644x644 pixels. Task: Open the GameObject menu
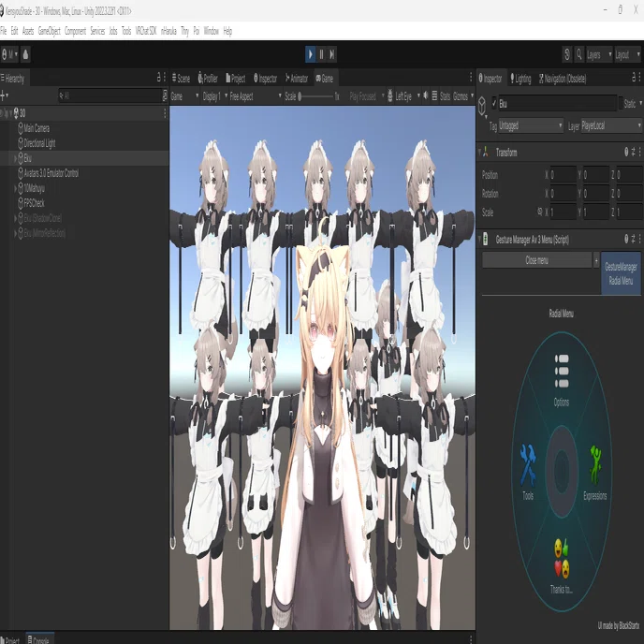[49, 31]
